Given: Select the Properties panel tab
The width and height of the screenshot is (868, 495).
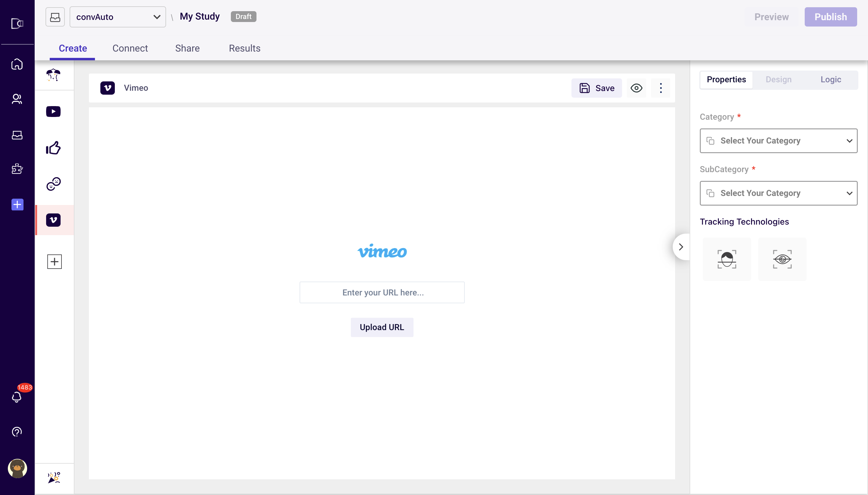Looking at the screenshot, I should (726, 80).
